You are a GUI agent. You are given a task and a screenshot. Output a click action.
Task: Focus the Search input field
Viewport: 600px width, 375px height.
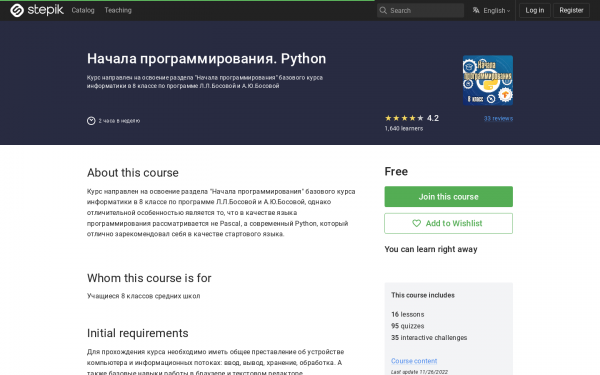point(420,10)
